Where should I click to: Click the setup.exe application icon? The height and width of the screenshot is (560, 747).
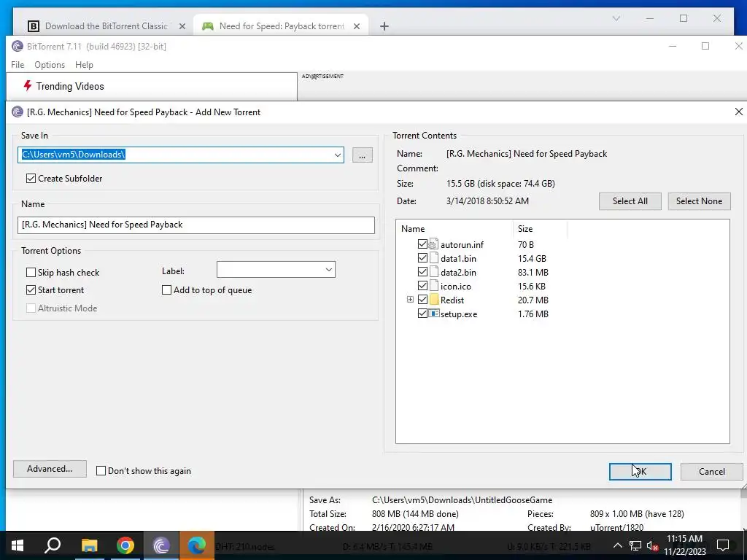433,314
